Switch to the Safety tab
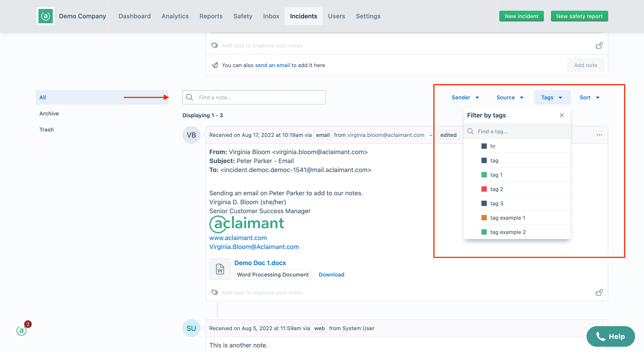This screenshot has height=353, width=644. [243, 16]
